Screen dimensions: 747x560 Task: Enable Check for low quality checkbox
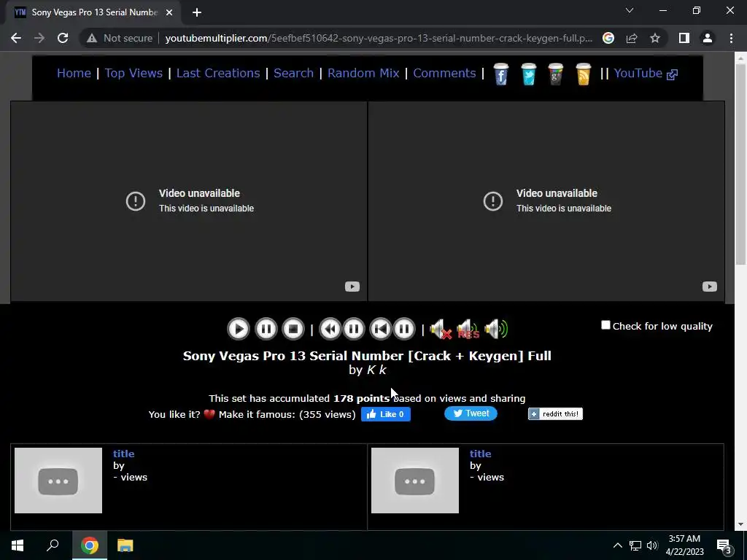[x=605, y=325]
